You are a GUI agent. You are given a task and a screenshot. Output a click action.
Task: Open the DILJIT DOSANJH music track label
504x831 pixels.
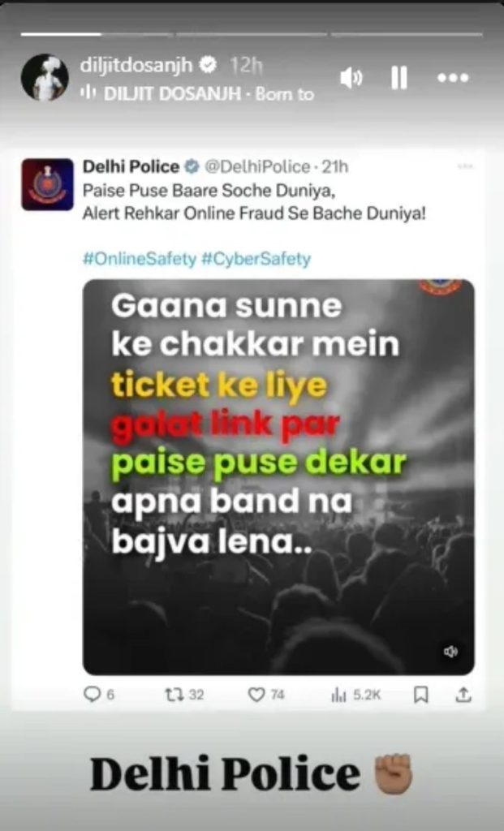coord(197,94)
